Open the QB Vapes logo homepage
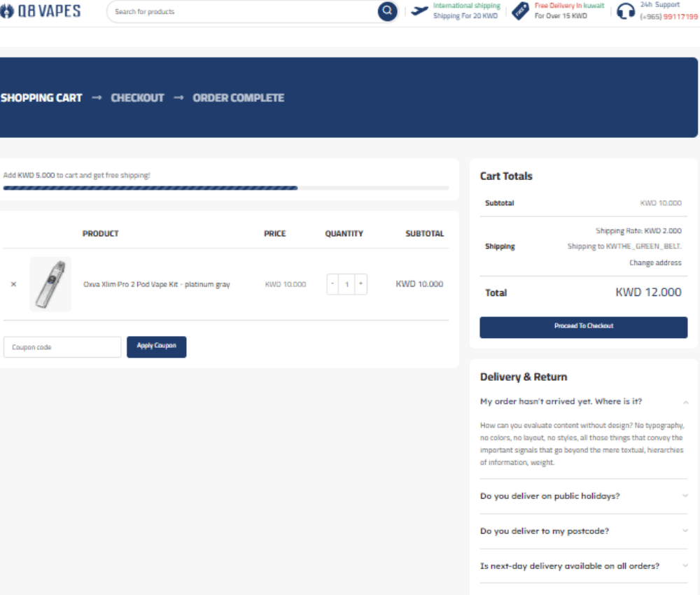The image size is (700, 595). 40,10
